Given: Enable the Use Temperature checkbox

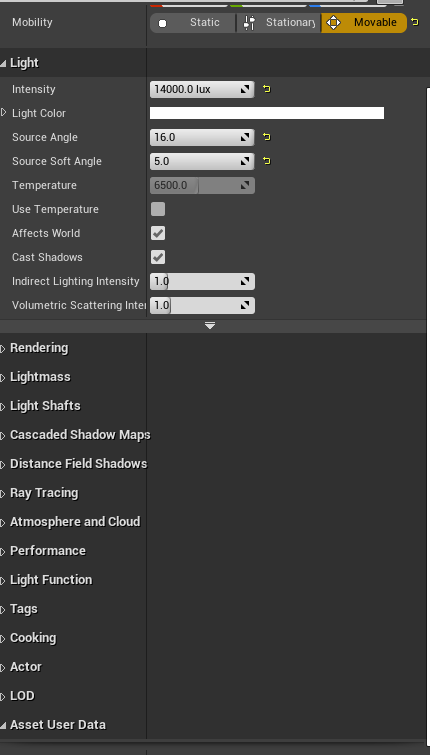Looking at the screenshot, I should [x=158, y=209].
